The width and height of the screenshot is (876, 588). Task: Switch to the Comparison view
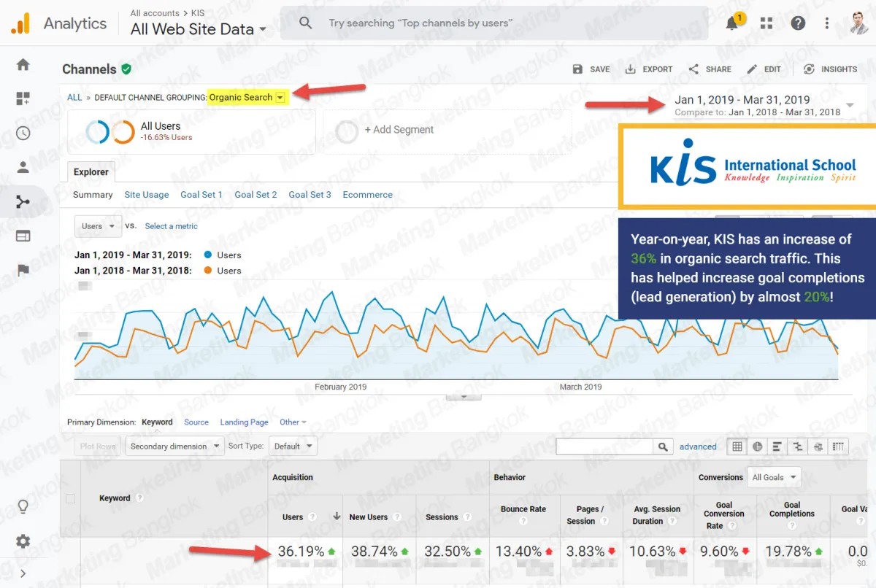tap(798, 446)
